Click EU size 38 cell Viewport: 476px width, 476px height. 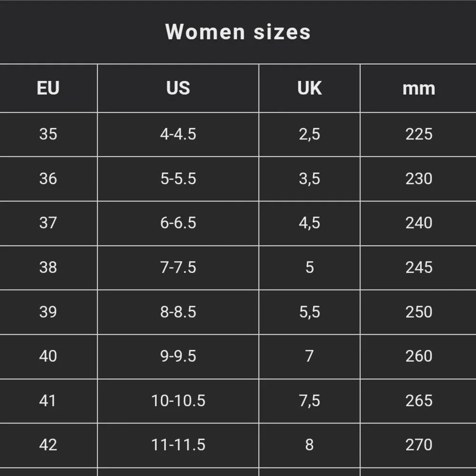pyautogui.click(x=48, y=268)
